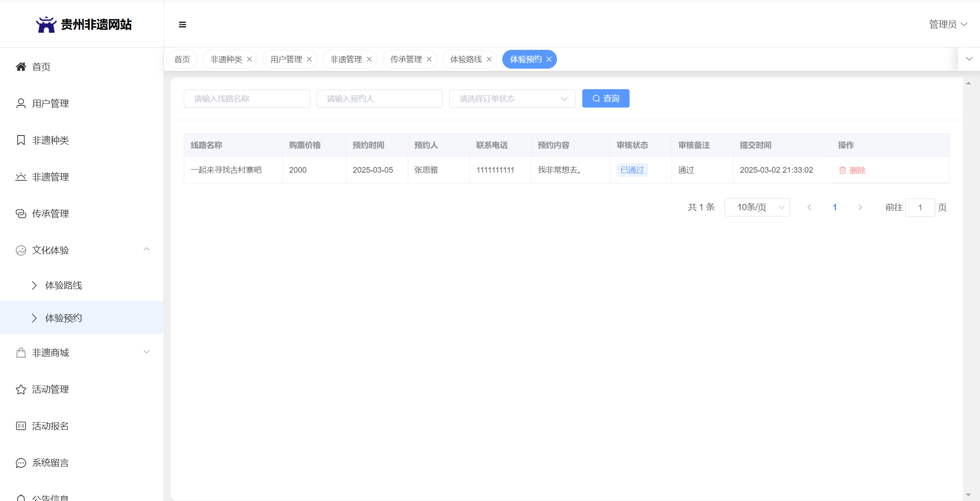Click the 非遗种类 bookmark icon

pyautogui.click(x=21, y=140)
